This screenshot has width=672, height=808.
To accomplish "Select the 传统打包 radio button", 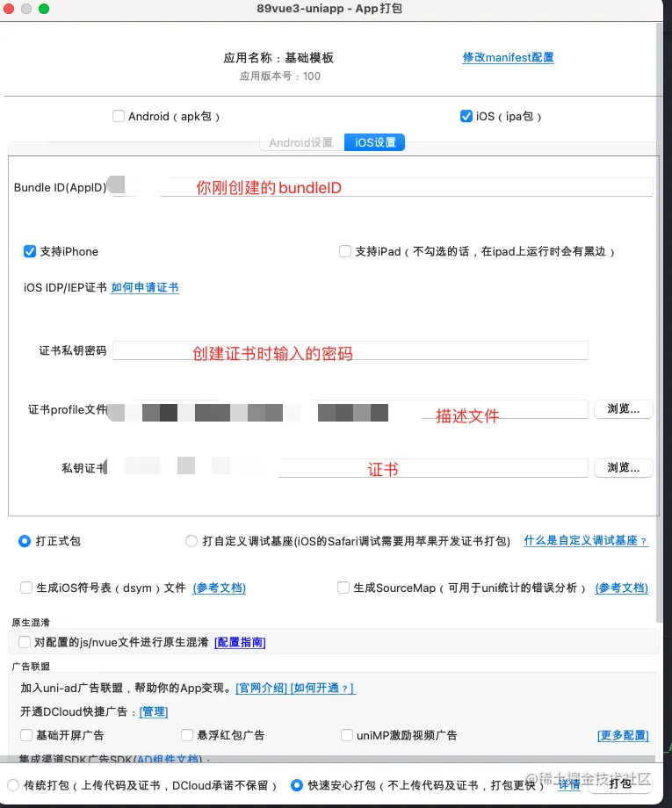I will coord(13,785).
